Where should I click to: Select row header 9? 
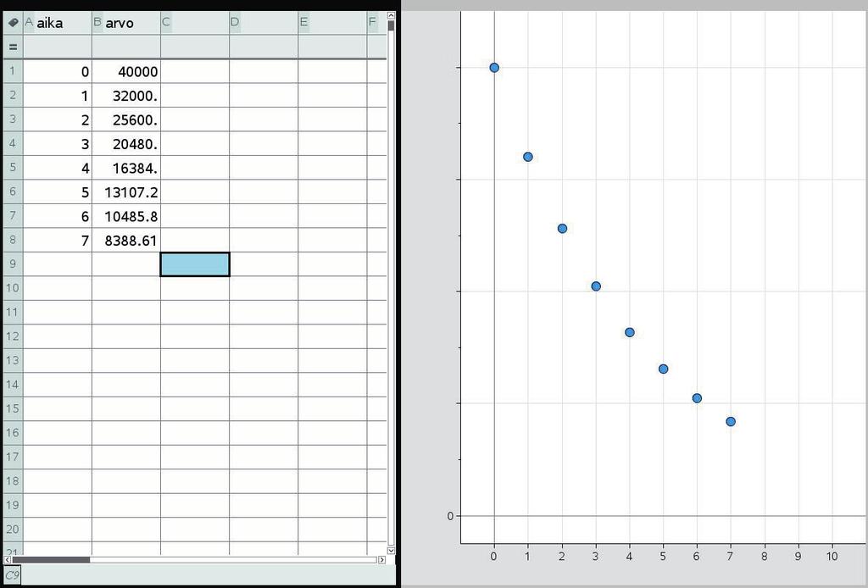pyautogui.click(x=13, y=264)
